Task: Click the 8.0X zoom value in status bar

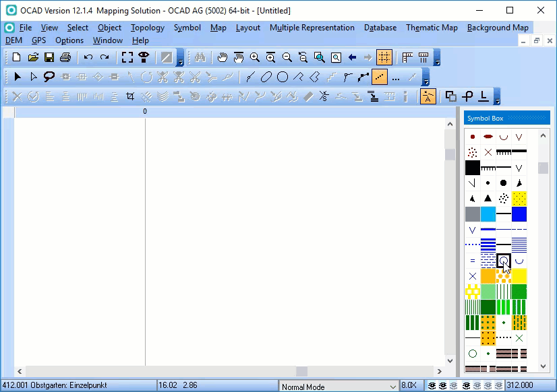Action: point(409,385)
